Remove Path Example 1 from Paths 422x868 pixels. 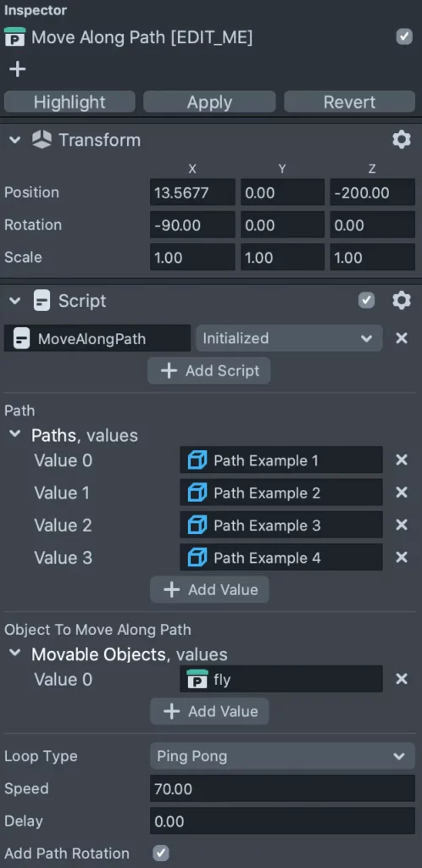click(x=402, y=460)
